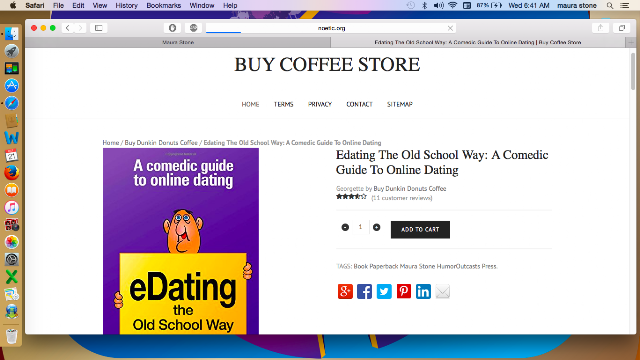Image resolution: width=640 pixels, height=360 pixels.
Task: Show all tabs overview
Action: tap(622, 28)
